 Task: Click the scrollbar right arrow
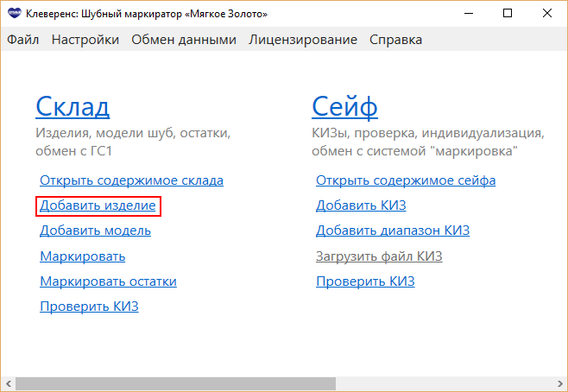click(x=559, y=383)
